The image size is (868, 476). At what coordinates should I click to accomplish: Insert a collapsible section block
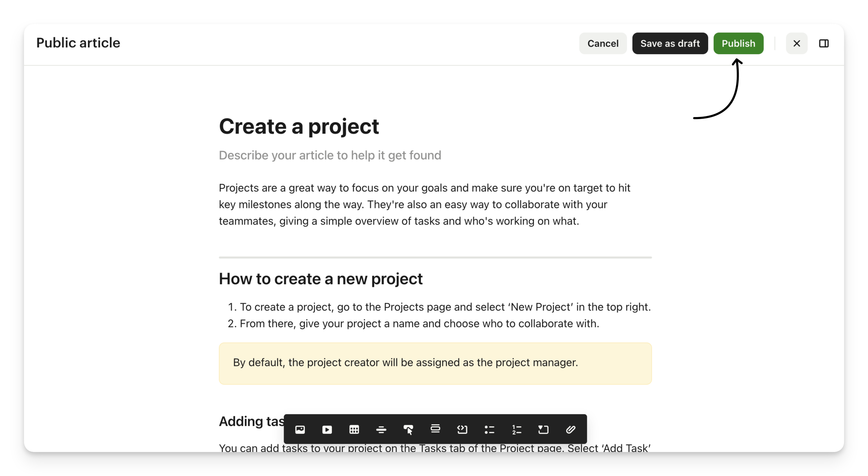tap(543, 429)
